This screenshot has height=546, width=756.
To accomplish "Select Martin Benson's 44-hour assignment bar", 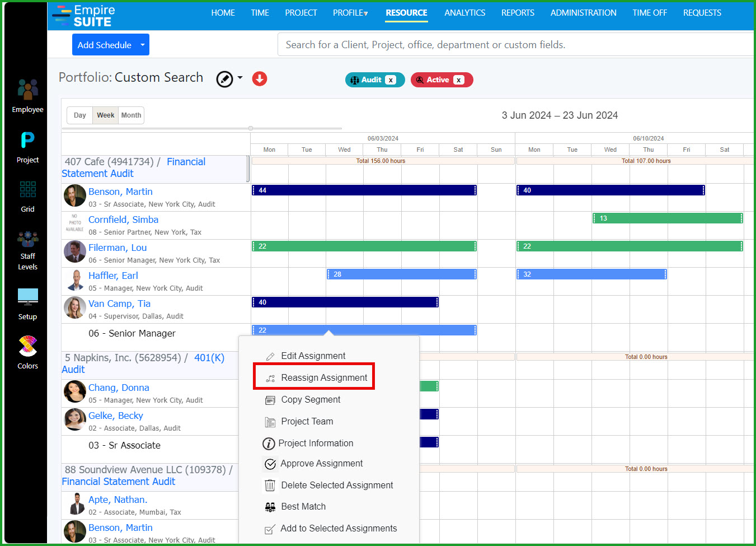I will click(x=364, y=190).
